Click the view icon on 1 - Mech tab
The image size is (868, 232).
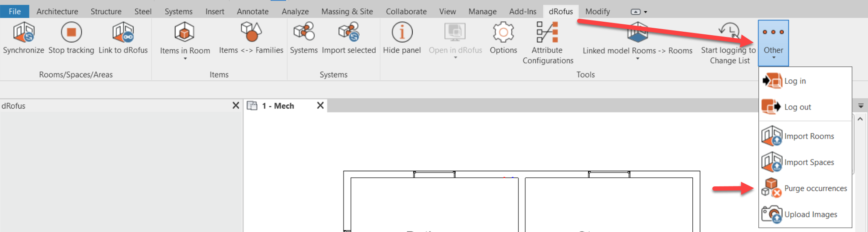pyautogui.click(x=252, y=106)
